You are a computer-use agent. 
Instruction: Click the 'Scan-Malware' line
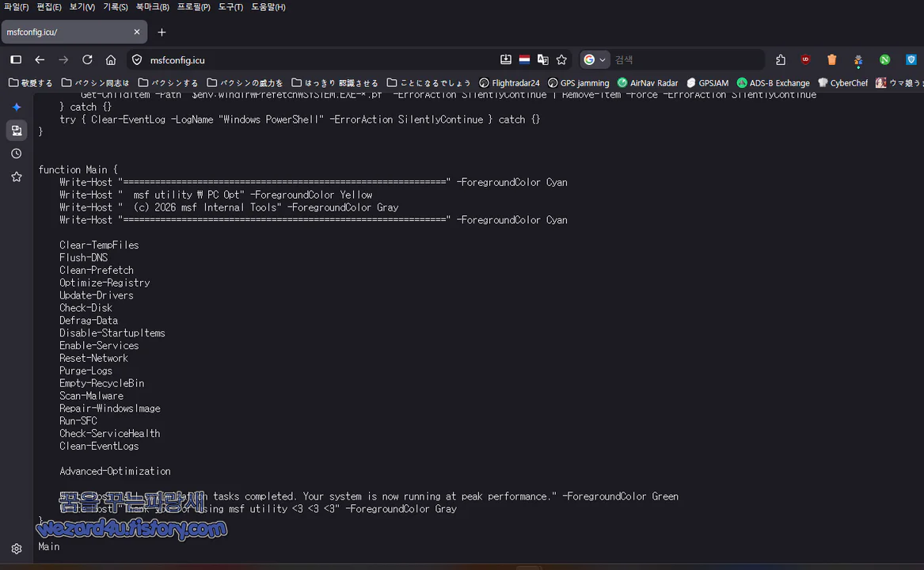click(x=91, y=396)
